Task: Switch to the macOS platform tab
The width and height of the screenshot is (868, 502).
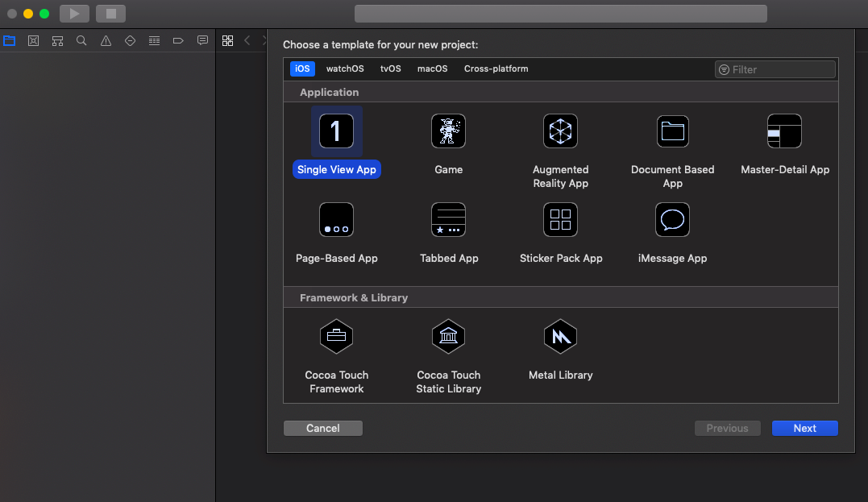Action: (x=432, y=69)
